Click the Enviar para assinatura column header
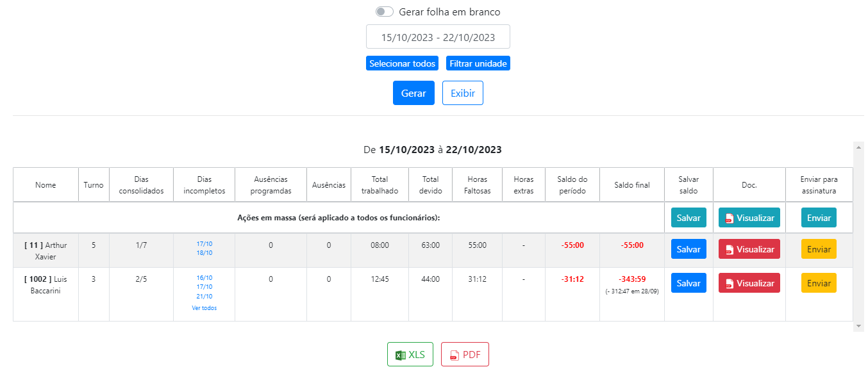Screen dimensions: 868x376 819,185
